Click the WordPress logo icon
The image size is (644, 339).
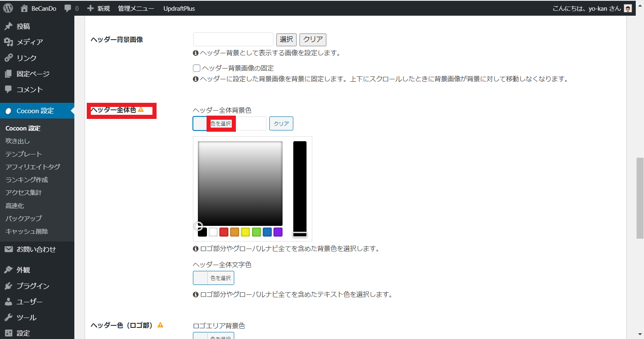click(8, 8)
